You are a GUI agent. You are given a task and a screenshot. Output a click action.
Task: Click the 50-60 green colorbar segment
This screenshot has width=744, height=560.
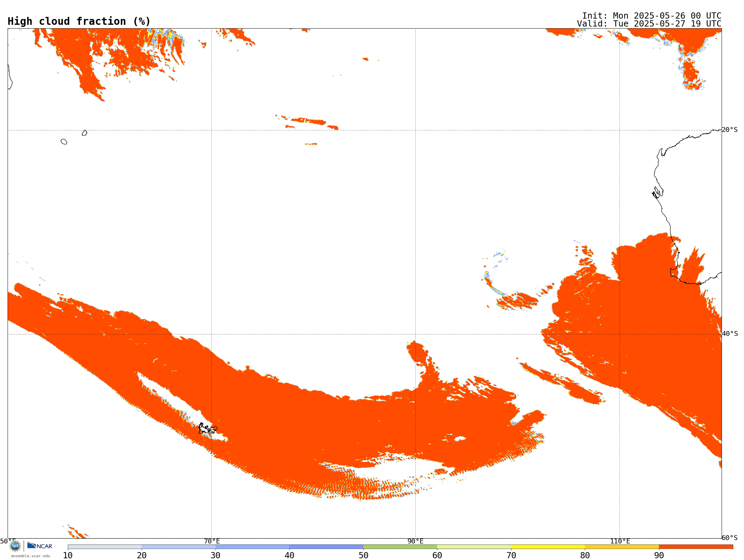[x=400, y=547]
